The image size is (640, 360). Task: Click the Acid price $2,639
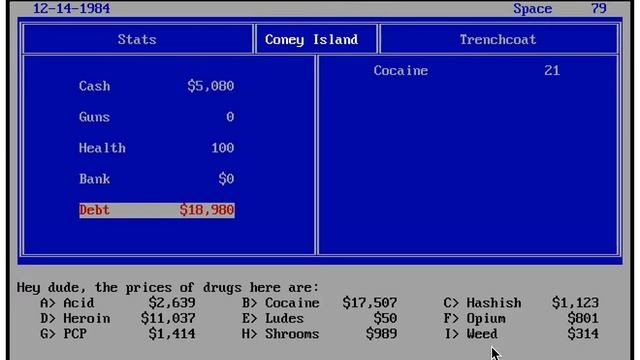point(172,303)
